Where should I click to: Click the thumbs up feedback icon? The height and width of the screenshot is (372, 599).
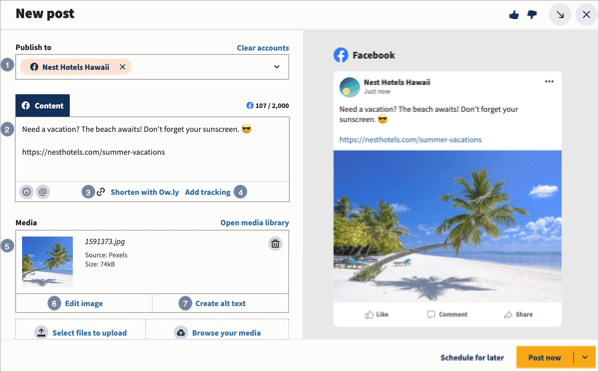[x=514, y=15]
